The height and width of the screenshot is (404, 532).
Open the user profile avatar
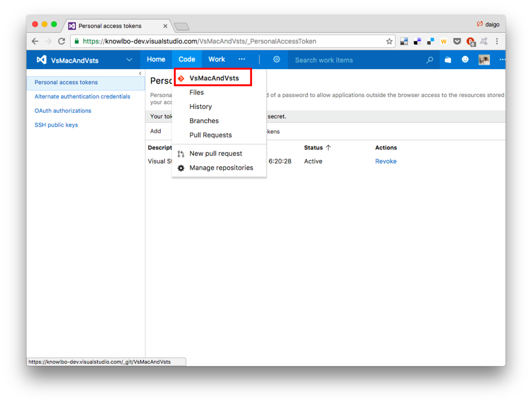484,60
